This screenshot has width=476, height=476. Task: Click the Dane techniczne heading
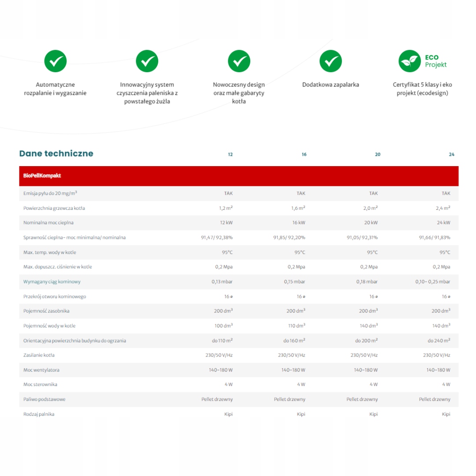pyautogui.click(x=56, y=154)
